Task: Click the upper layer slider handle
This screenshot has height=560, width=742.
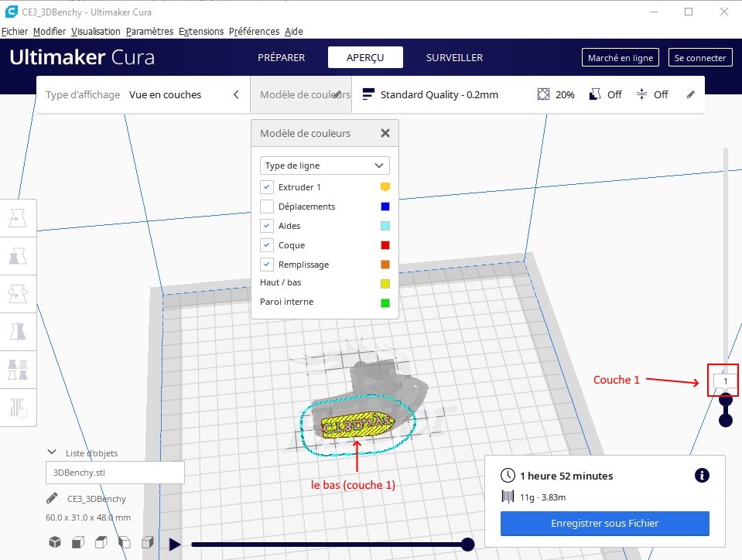Action: coord(726,400)
